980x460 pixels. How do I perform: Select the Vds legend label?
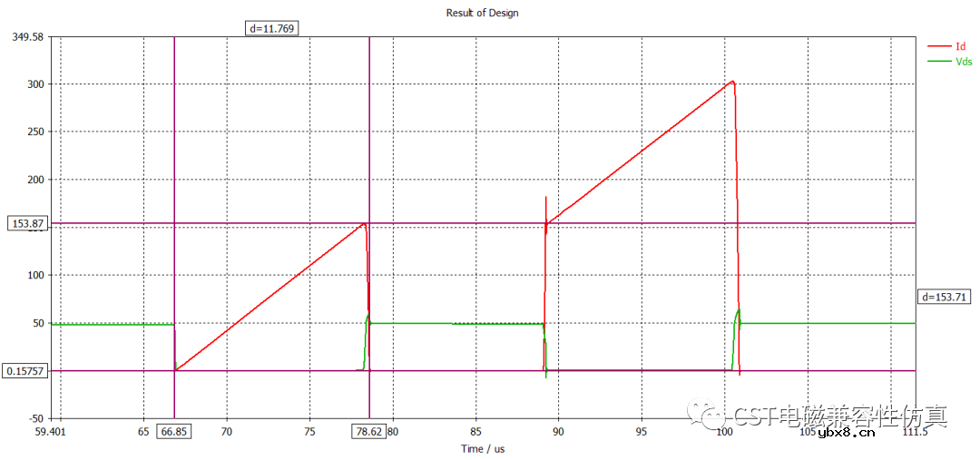[x=964, y=62]
